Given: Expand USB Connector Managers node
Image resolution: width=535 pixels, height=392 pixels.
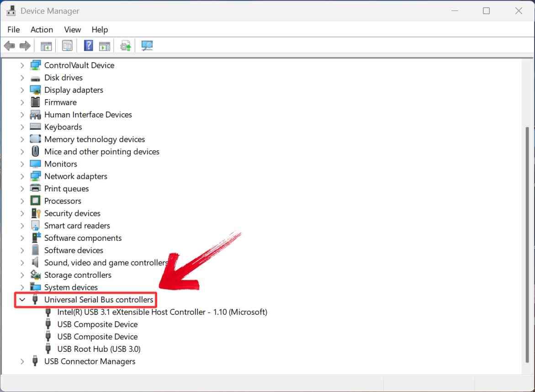Looking at the screenshot, I should coord(22,361).
